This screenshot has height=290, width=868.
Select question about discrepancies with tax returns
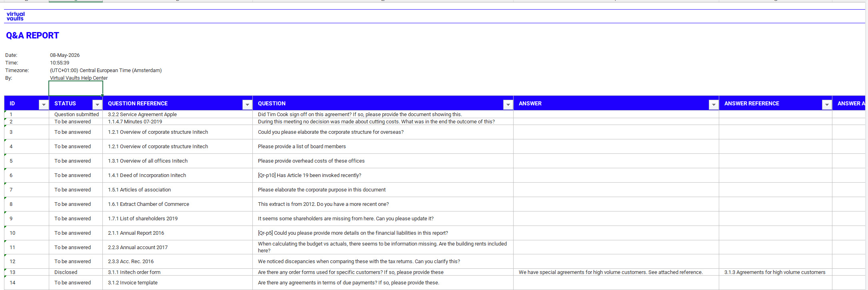383,261
